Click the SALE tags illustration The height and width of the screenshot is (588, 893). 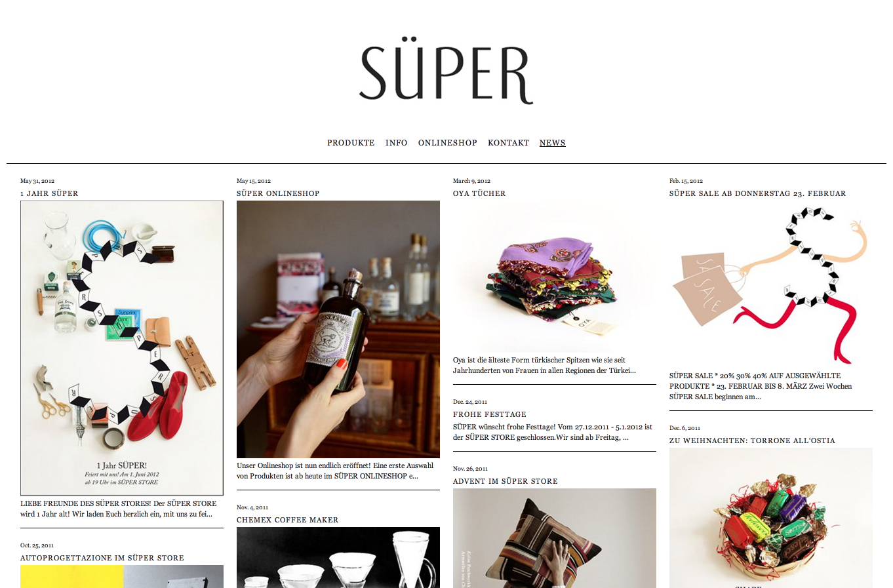pos(771,284)
